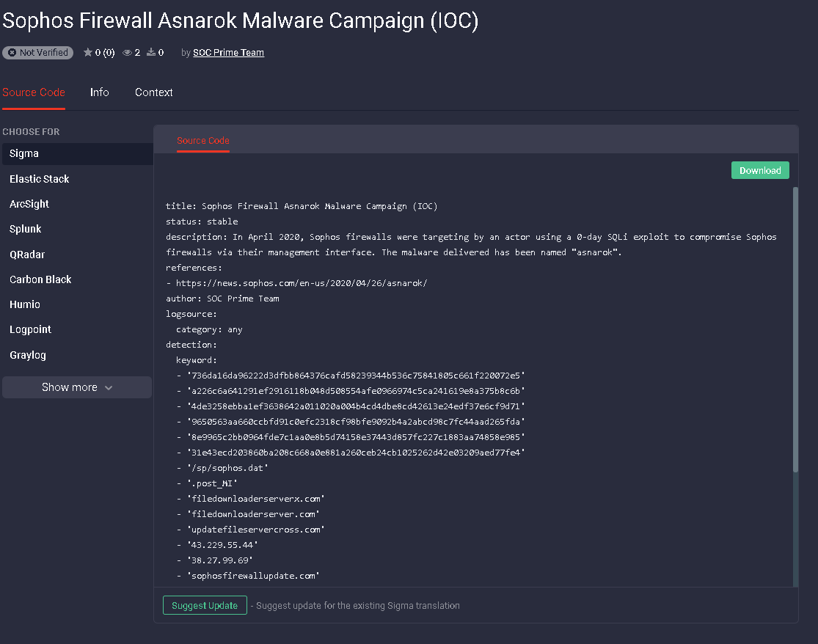
Task: Open the SOC Prime Team author link
Action: click(x=228, y=53)
